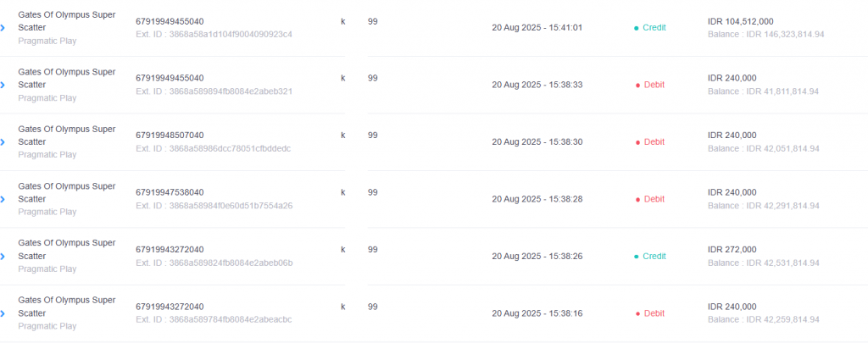The width and height of the screenshot is (868, 343).
Task: Select transaction ID 67919947538040
Action: coord(170,192)
